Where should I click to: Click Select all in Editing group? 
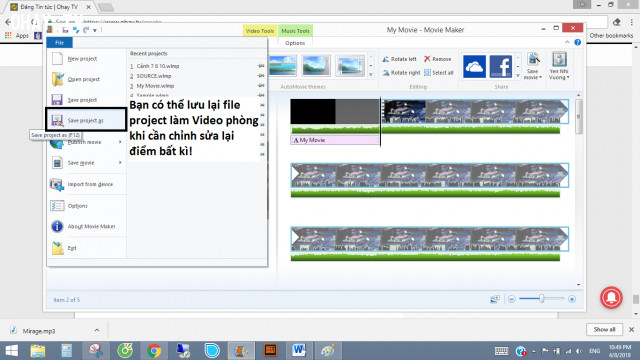439,73
